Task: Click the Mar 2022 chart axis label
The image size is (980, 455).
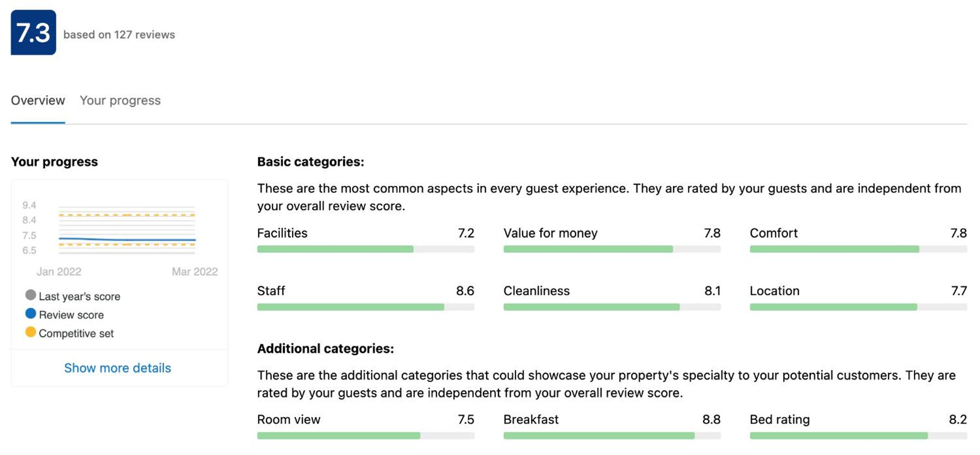Action: coord(194,272)
